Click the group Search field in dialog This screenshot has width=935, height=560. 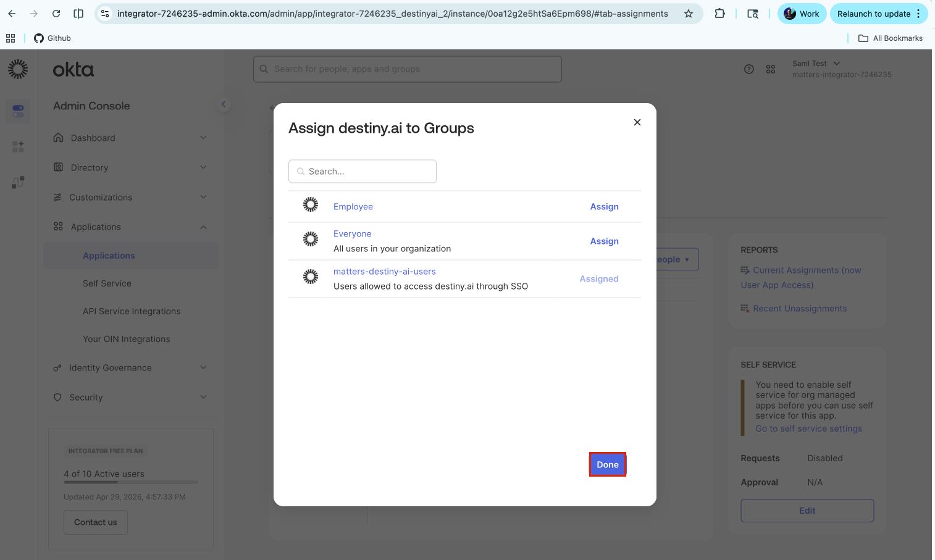coord(363,172)
